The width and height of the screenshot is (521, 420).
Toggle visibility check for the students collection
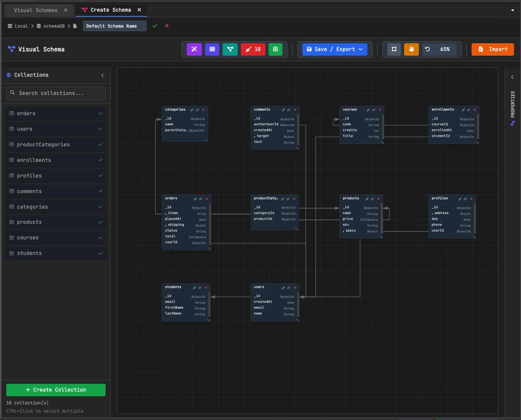(x=101, y=253)
